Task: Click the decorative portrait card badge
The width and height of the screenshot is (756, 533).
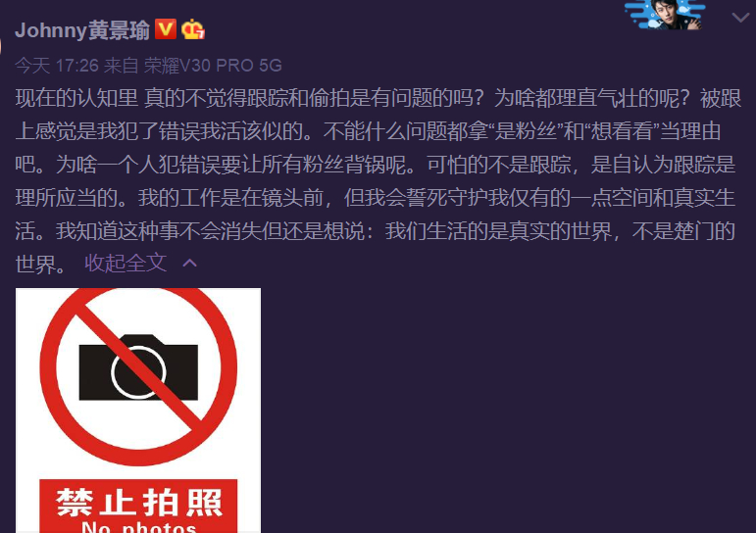Action: 665,15
